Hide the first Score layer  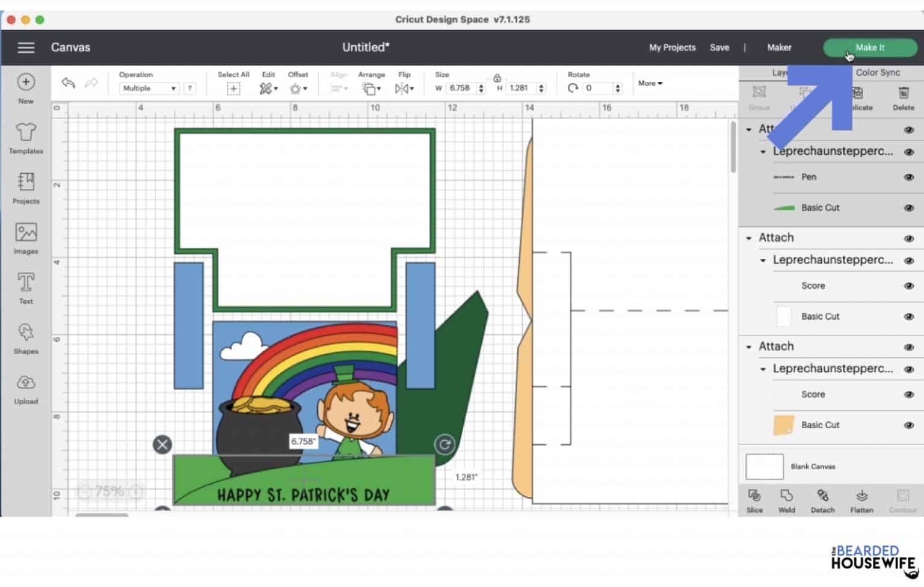[909, 286]
